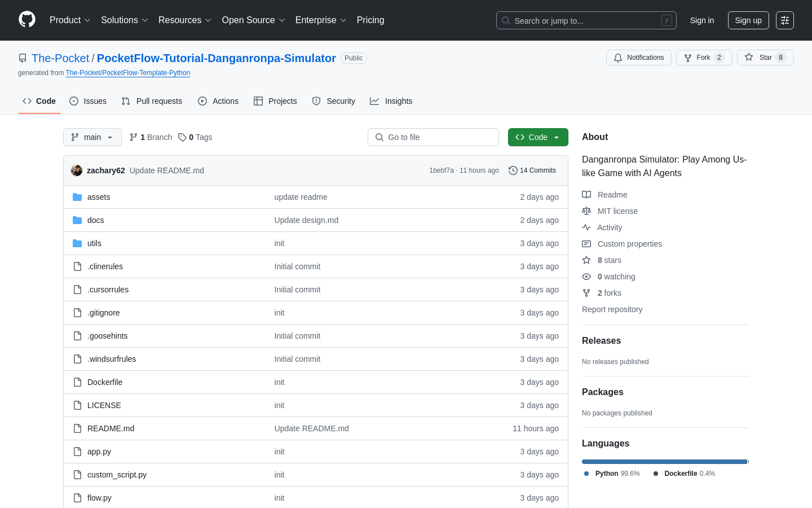The image size is (812, 508).
Task: Switch to the Issues tab
Action: point(88,101)
